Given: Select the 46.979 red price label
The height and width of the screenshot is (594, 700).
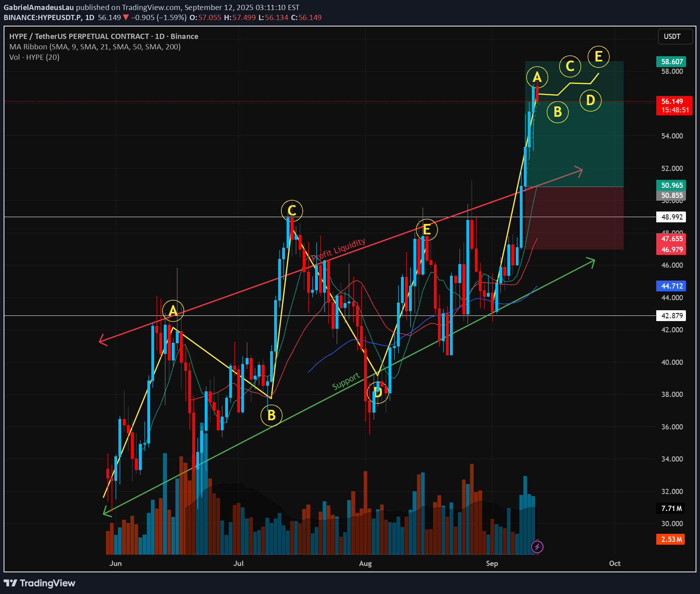Looking at the screenshot, I should (x=671, y=249).
